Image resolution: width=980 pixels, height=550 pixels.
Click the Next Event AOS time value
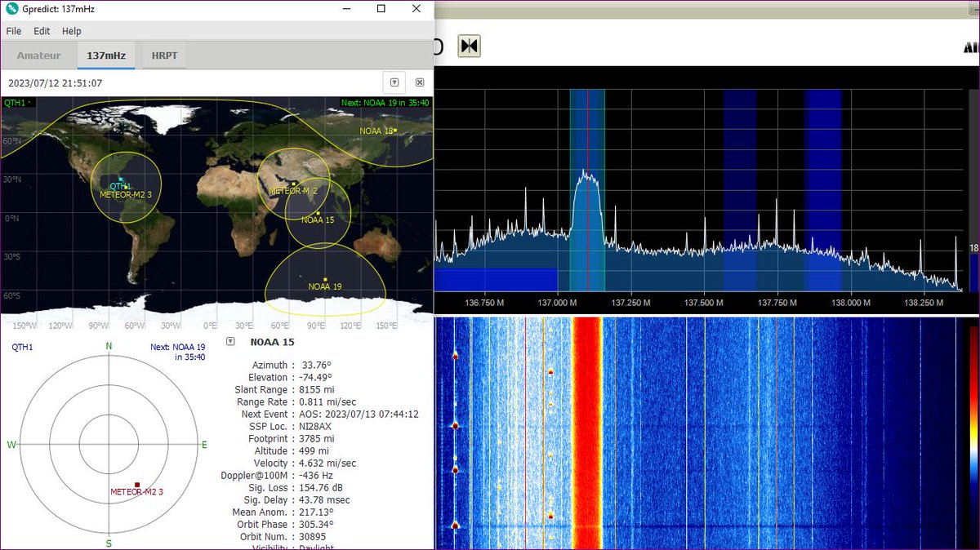tap(359, 414)
